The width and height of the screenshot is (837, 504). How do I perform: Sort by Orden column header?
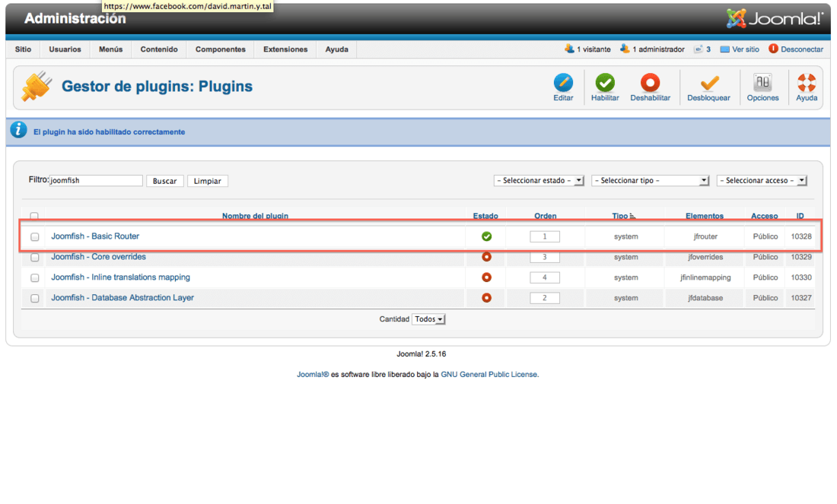[546, 216]
